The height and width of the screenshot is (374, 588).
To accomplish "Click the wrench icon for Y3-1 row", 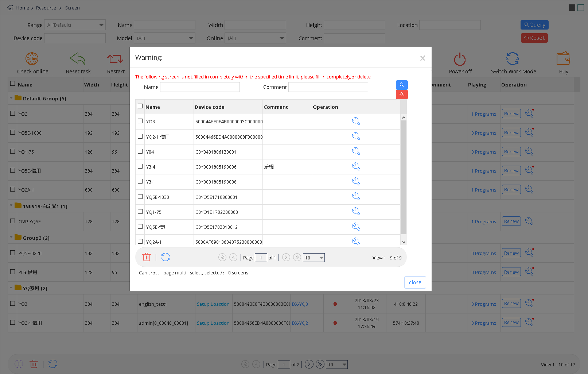I will pos(356,182).
